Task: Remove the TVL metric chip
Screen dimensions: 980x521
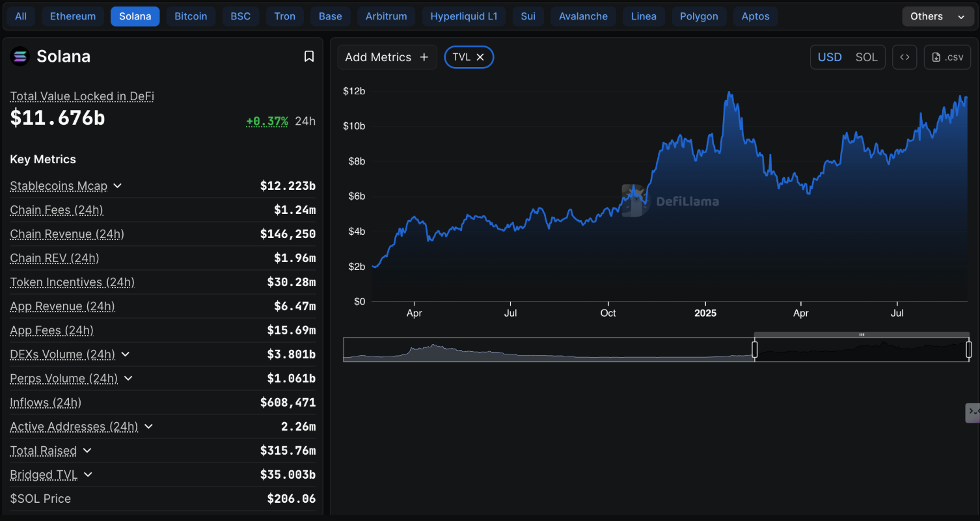Action: pyautogui.click(x=480, y=57)
